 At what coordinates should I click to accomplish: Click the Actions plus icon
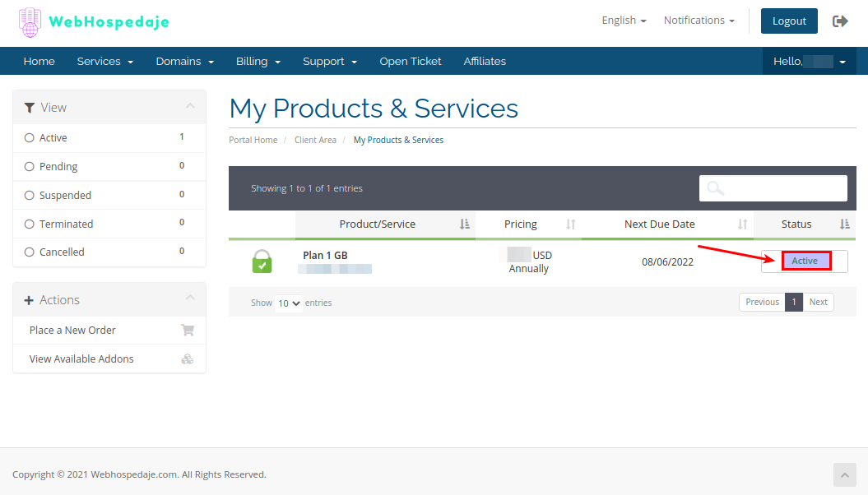coord(29,300)
